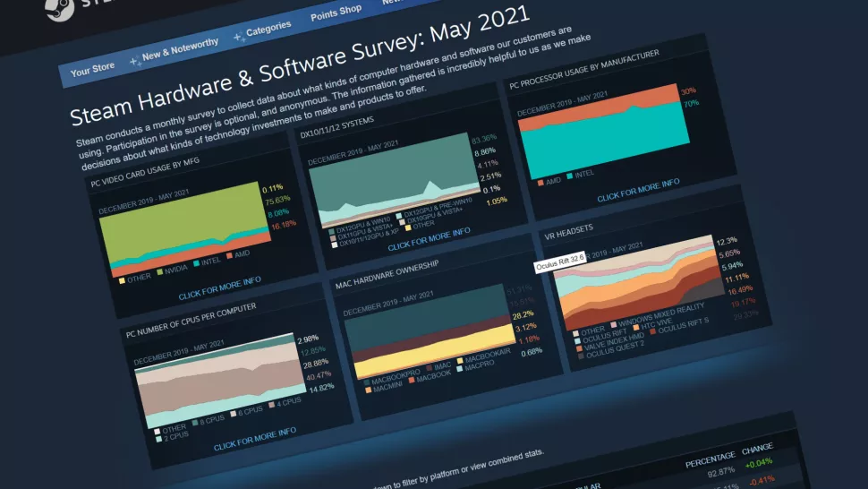Image resolution: width=868 pixels, height=489 pixels.
Task: Click the 92.87% percentage value
Action: pos(720,472)
